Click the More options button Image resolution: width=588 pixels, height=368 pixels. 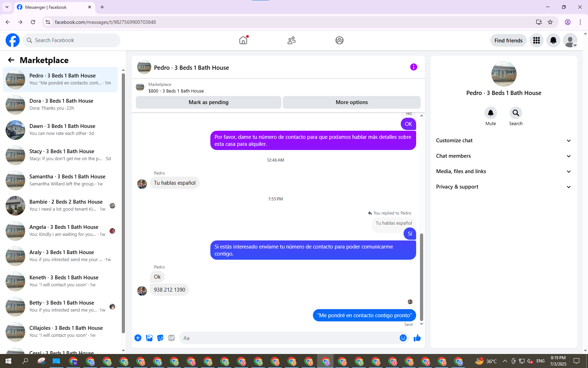[352, 102]
